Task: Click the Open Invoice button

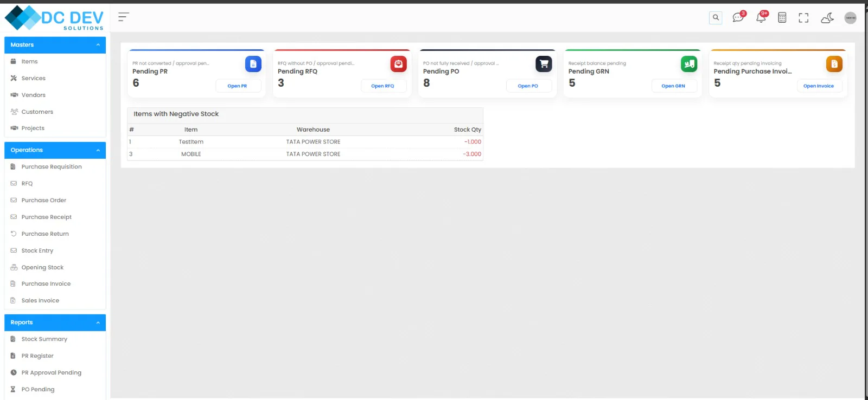Action: (819, 86)
